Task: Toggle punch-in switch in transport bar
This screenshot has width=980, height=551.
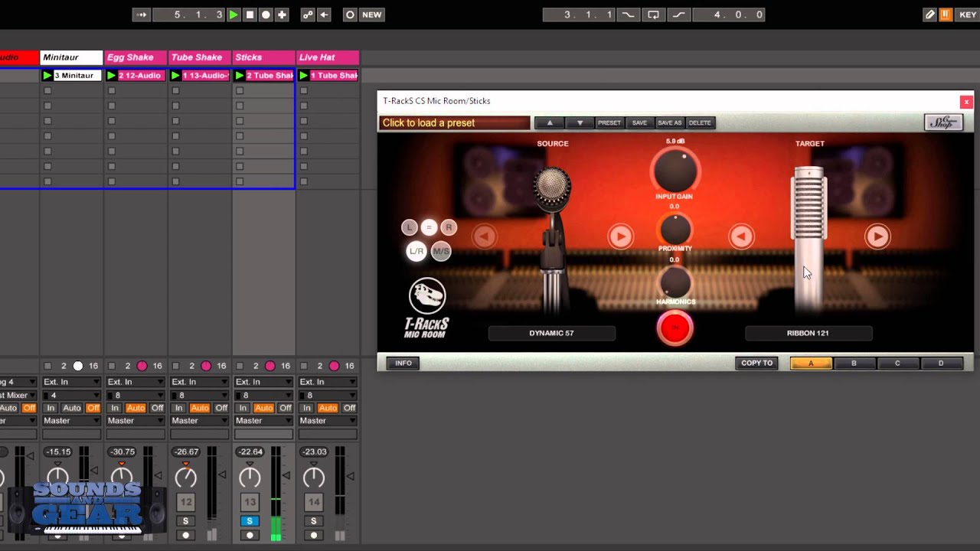Action: tap(628, 15)
